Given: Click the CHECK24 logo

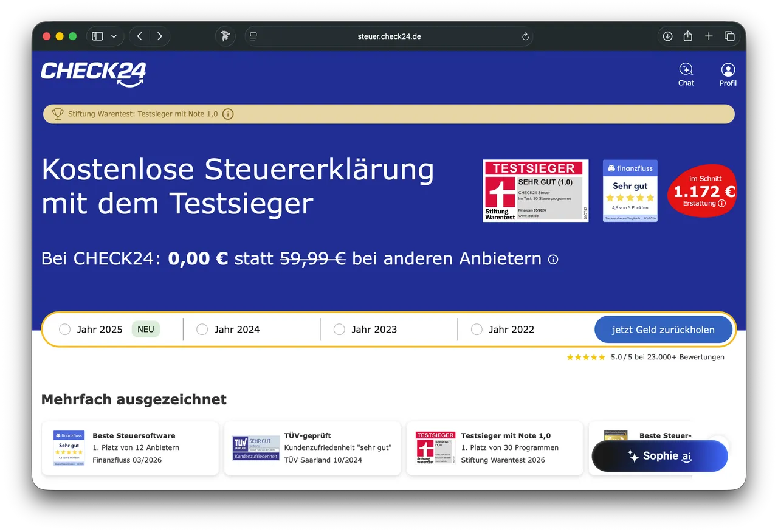Looking at the screenshot, I should click(94, 74).
